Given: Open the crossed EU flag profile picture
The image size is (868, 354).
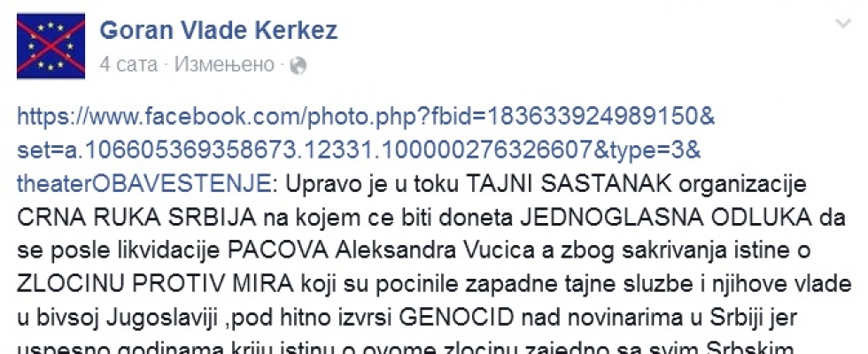Looking at the screenshot, I should pos(51,46).
